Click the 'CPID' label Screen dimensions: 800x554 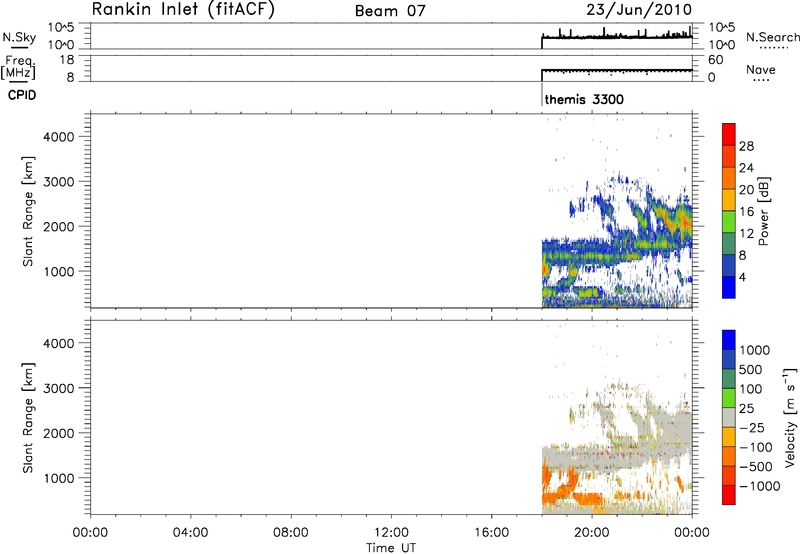pos(22,95)
